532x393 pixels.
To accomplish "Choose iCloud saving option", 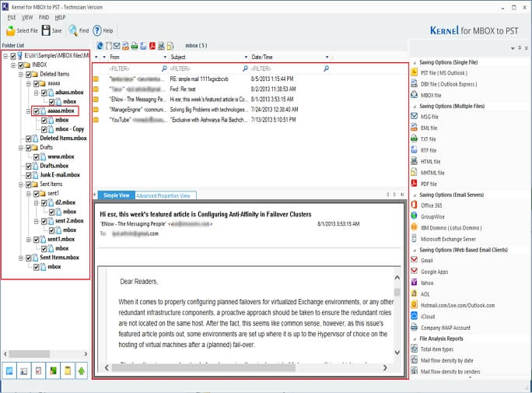I will pyautogui.click(x=428, y=317).
